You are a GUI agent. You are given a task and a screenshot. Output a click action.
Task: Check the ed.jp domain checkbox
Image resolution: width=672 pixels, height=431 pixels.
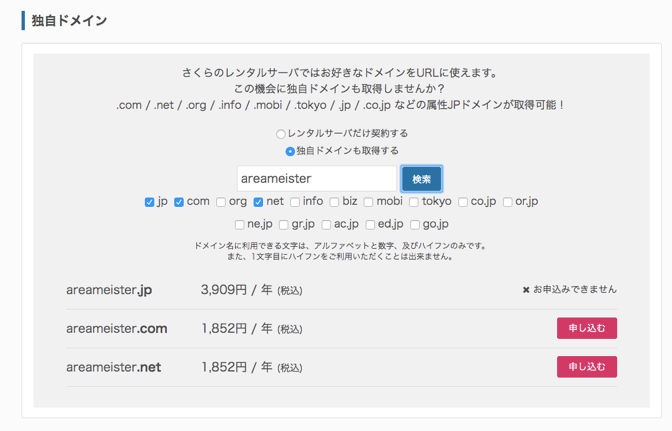pyautogui.click(x=370, y=226)
